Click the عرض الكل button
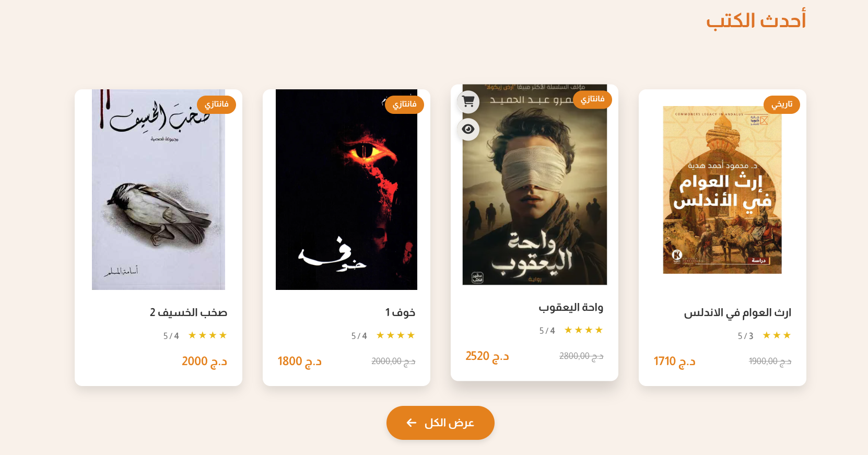Image resolution: width=868 pixels, height=455 pixels. [x=440, y=423]
